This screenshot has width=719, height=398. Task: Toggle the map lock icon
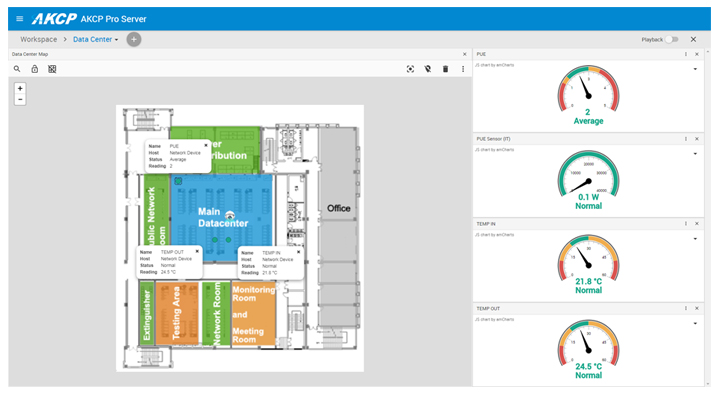coord(34,69)
